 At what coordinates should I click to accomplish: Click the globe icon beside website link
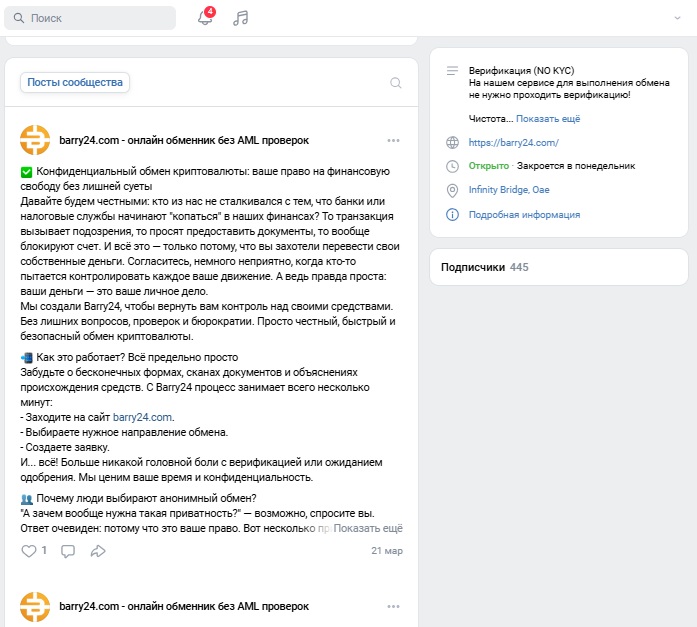point(452,143)
